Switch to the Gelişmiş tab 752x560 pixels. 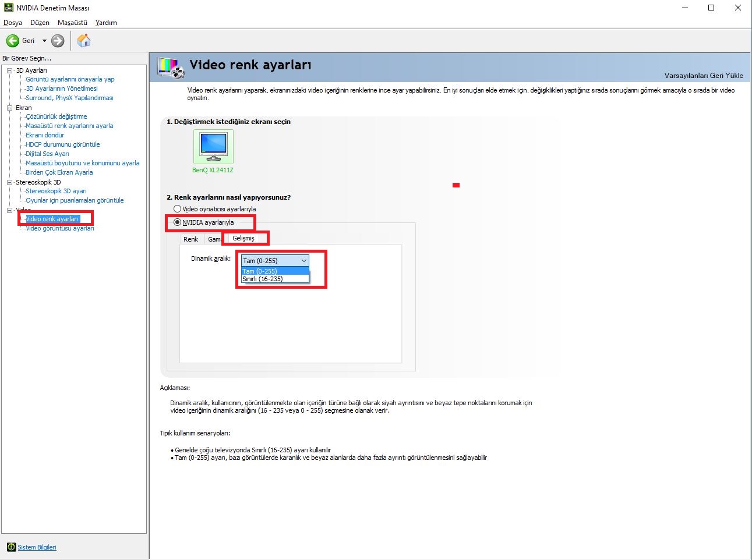click(243, 238)
